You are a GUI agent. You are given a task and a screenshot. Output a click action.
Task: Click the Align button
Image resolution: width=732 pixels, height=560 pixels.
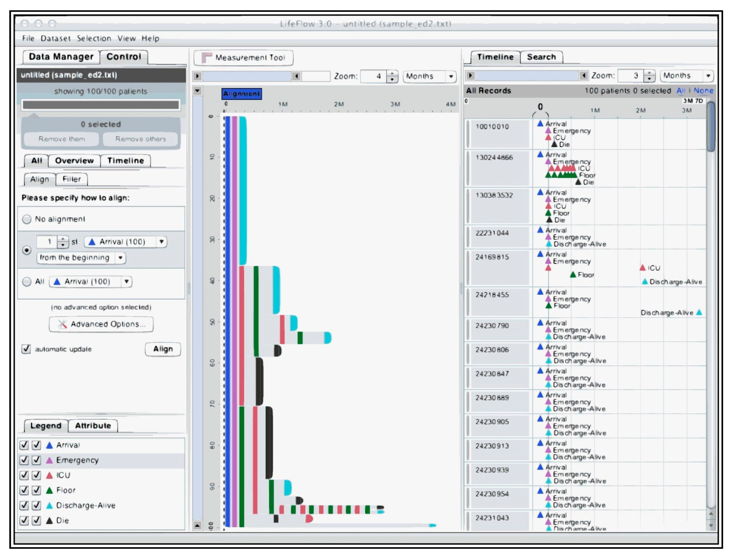[x=163, y=349]
